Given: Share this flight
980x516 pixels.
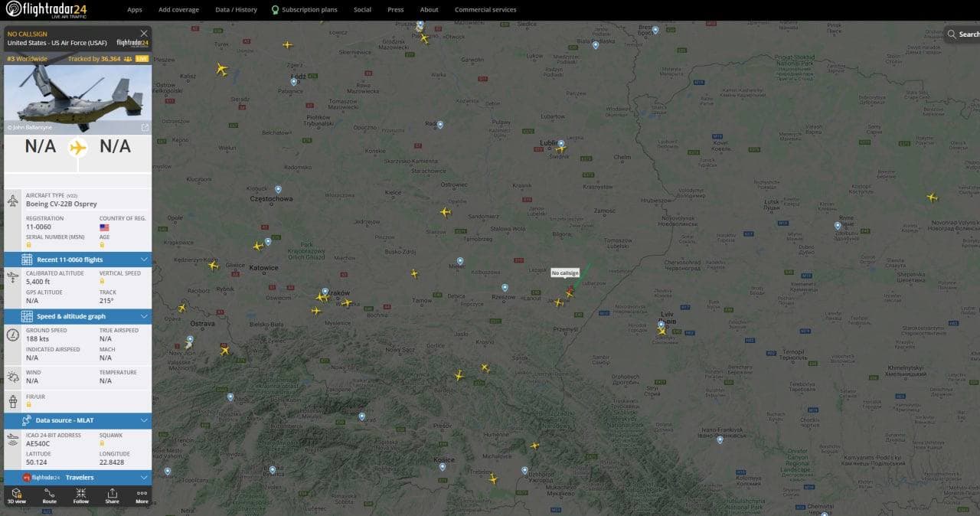Looking at the screenshot, I should (x=112, y=495).
